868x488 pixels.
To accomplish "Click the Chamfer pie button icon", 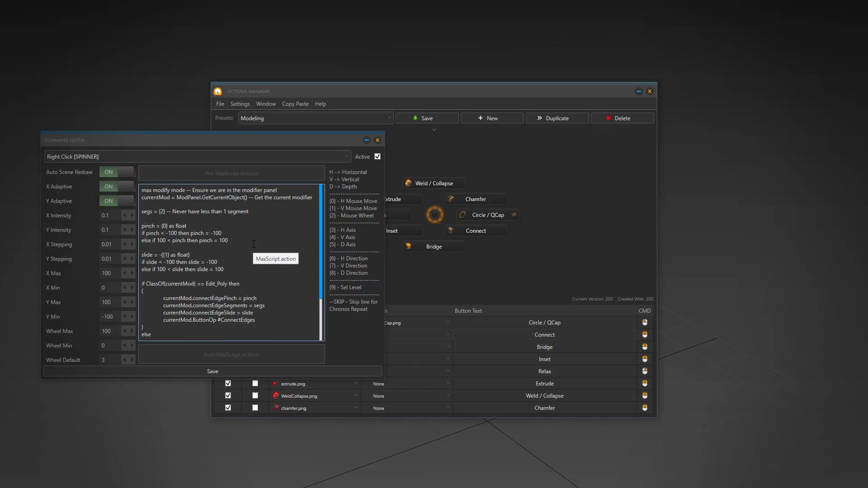I will pos(451,199).
